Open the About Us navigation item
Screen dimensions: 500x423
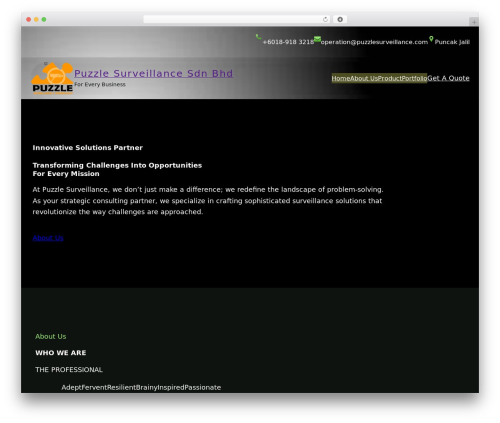[x=364, y=78]
